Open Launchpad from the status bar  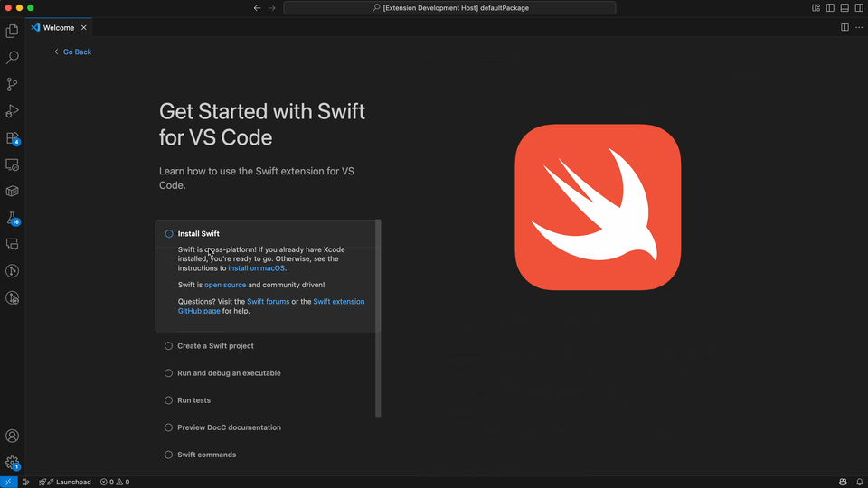[x=65, y=482]
